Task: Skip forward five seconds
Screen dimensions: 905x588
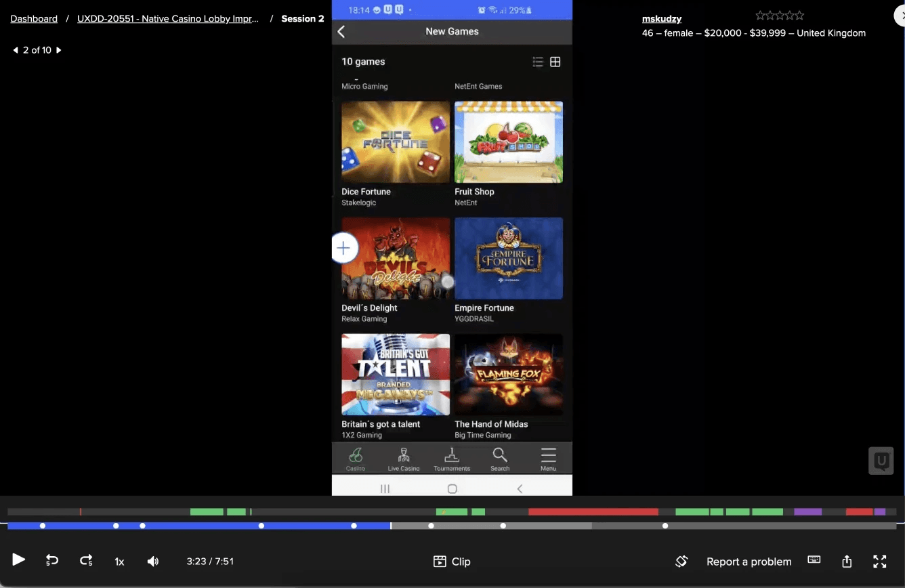Action: point(86,560)
